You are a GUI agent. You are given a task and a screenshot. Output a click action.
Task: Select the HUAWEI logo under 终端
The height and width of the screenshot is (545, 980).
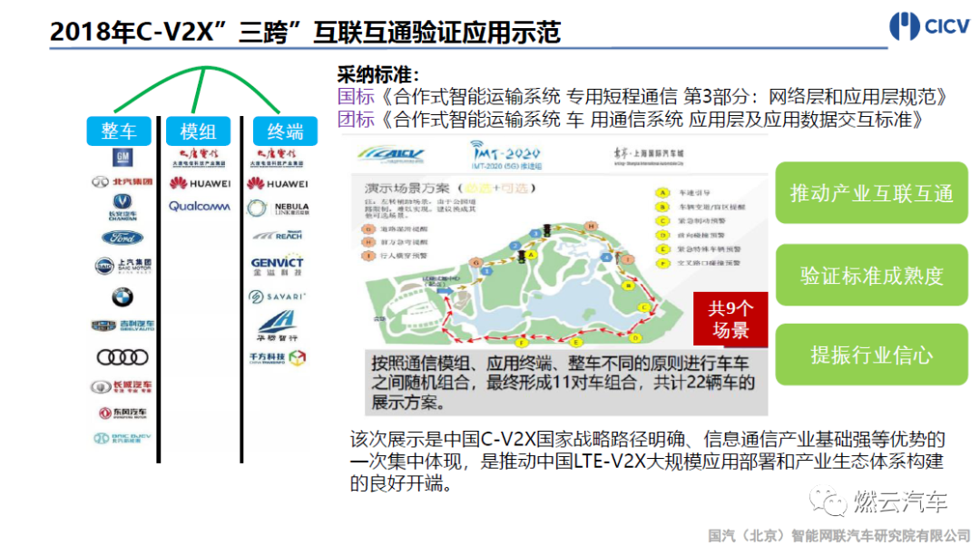pos(278,183)
